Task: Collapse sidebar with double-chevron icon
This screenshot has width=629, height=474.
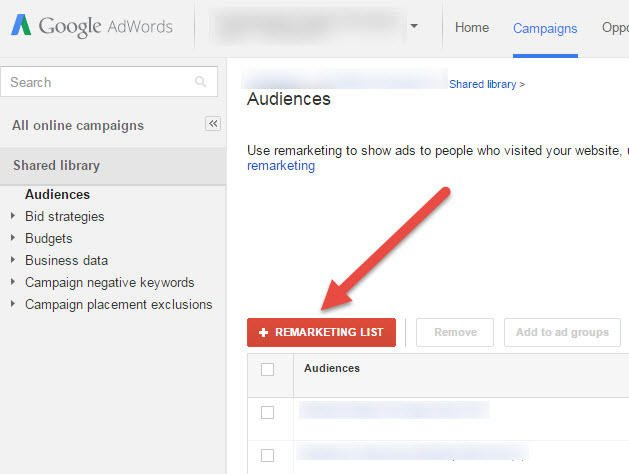Action: point(213,124)
